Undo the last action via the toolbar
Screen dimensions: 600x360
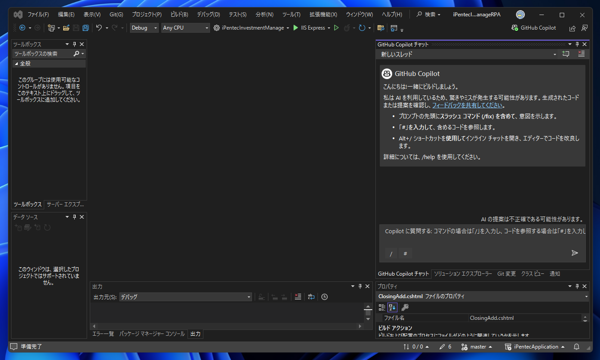click(99, 28)
